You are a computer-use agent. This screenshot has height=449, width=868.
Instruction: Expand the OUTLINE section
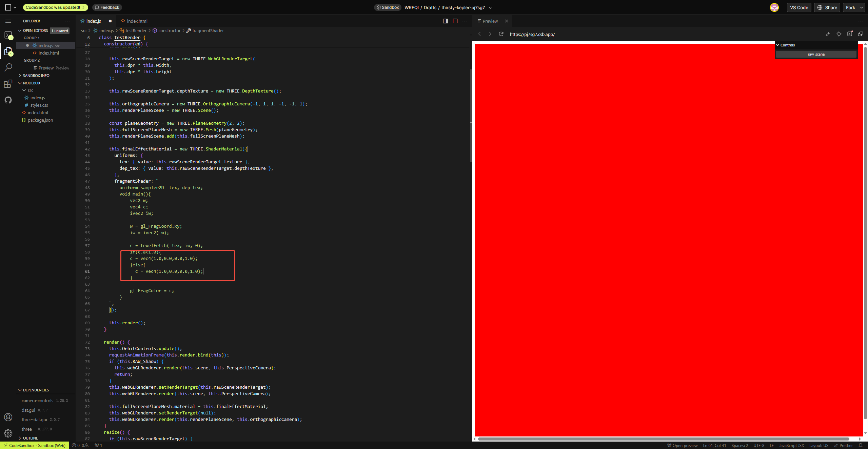(x=20, y=438)
